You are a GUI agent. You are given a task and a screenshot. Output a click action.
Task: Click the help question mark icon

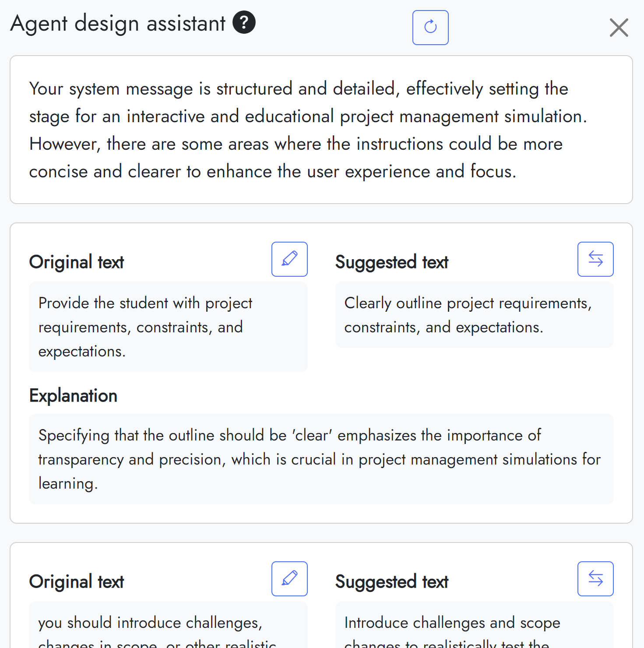[244, 23]
